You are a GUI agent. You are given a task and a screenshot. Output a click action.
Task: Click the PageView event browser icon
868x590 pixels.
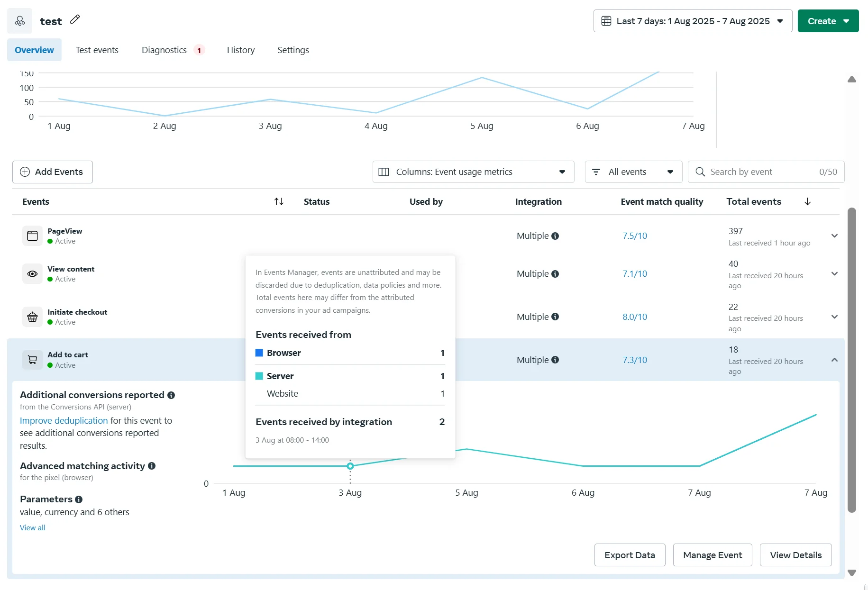tap(32, 236)
